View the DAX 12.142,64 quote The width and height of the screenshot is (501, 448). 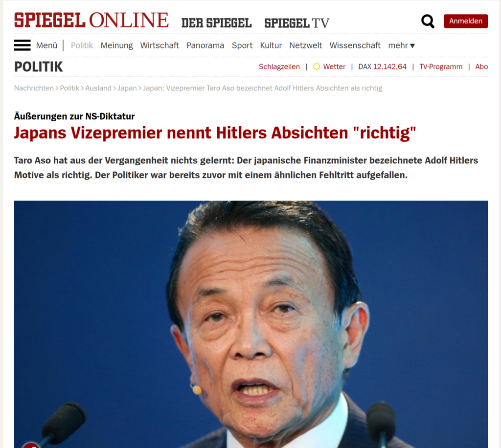tap(382, 67)
